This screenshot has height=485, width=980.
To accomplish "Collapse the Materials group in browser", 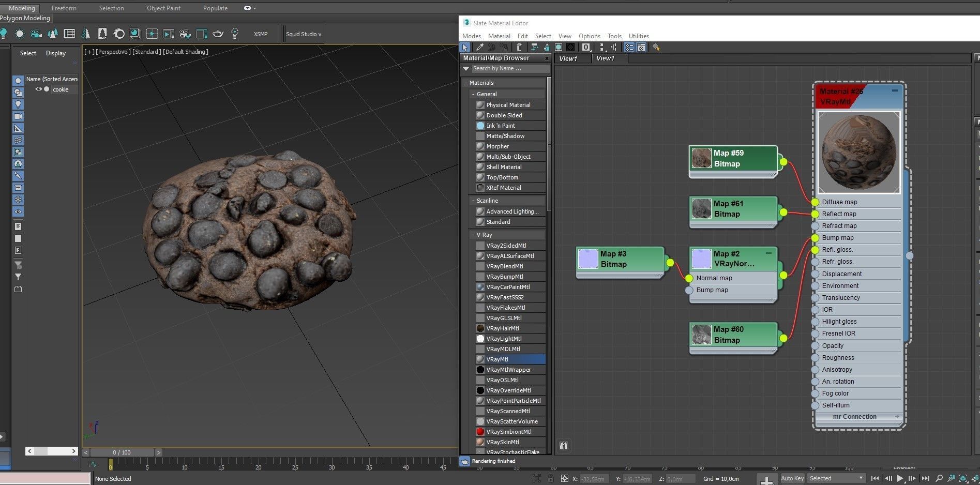I will [466, 83].
